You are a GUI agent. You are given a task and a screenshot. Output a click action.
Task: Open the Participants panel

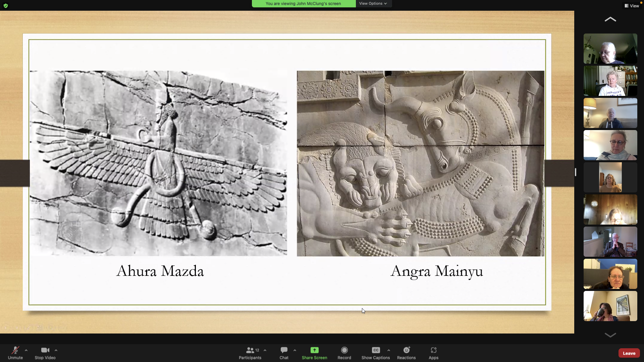pyautogui.click(x=250, y=353)
